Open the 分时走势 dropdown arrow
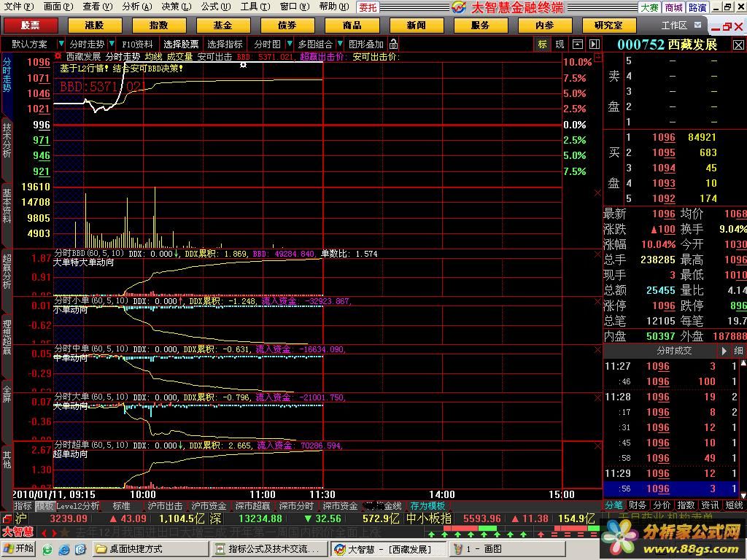 (x=112, y=44)
